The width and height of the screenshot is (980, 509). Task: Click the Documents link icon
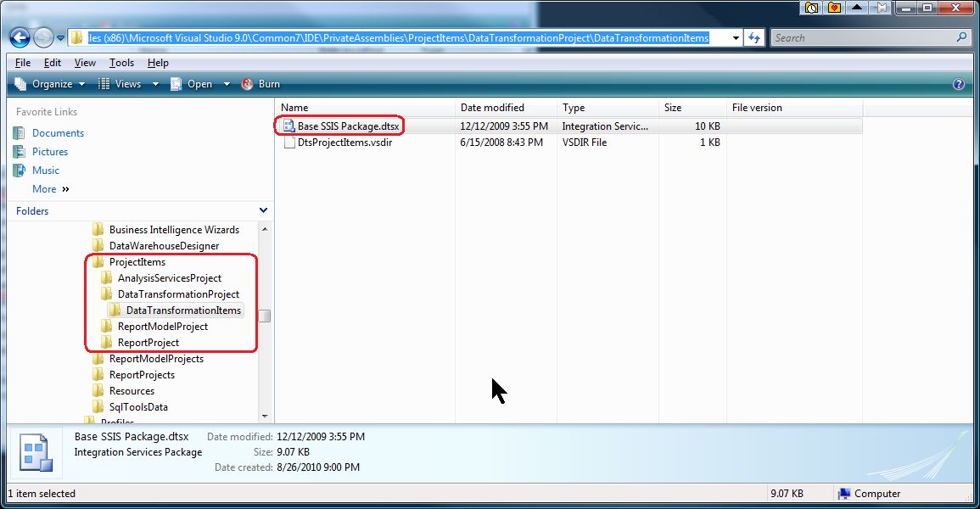pyautogui.click(x=20, y=133)
